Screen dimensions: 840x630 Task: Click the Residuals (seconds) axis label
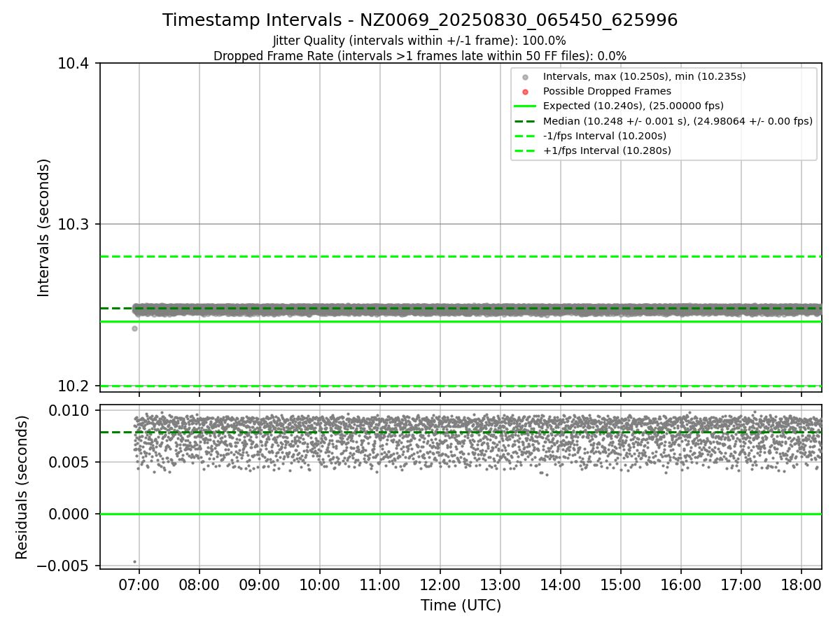click(22, 487)
